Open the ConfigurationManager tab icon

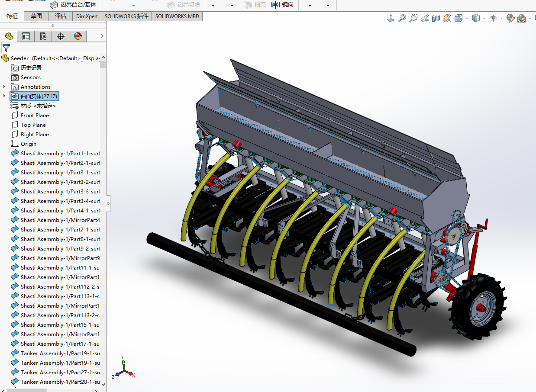coord(43,36)
